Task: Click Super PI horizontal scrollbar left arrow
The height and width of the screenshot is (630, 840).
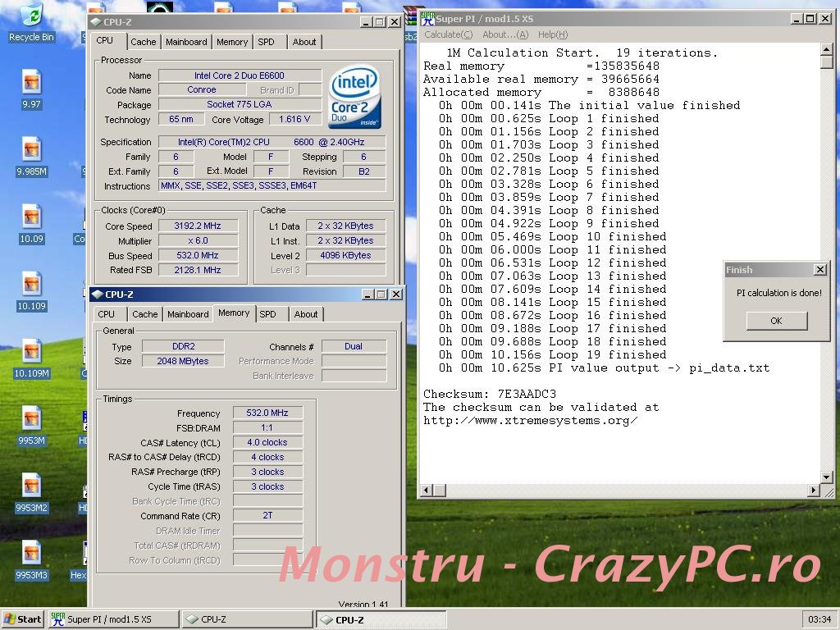Action: (427, 491)
